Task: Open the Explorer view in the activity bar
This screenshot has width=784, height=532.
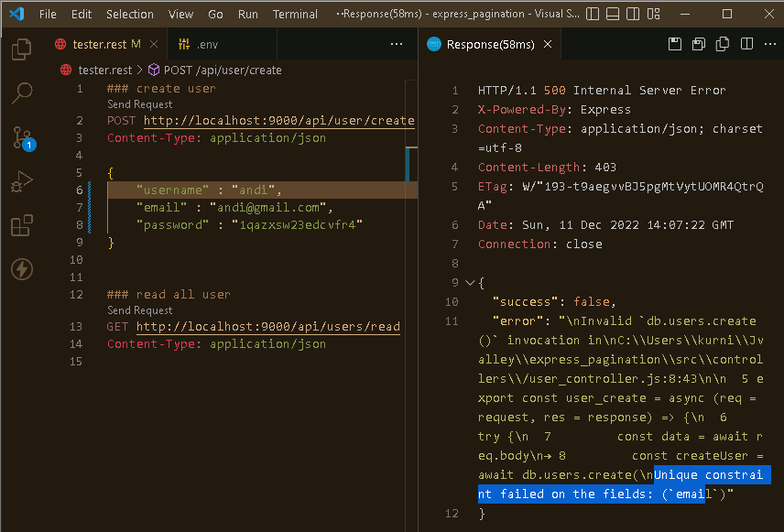Action: pos(23,49)
